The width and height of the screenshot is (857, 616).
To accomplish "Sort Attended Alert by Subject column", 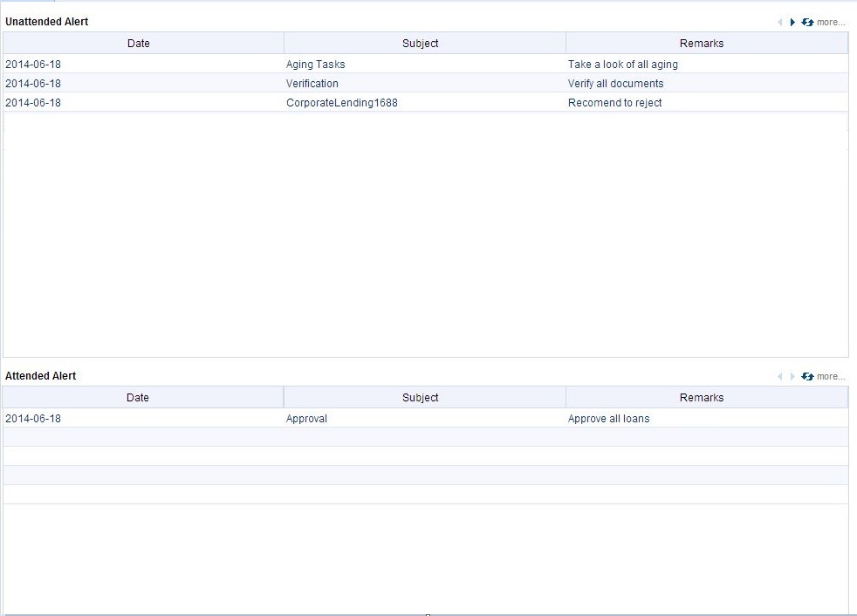I will tap(425, 397).
